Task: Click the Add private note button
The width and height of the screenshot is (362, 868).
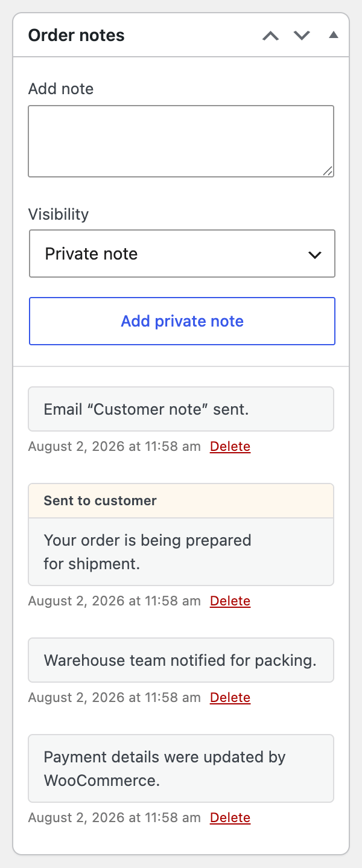Action: [182, 321]
